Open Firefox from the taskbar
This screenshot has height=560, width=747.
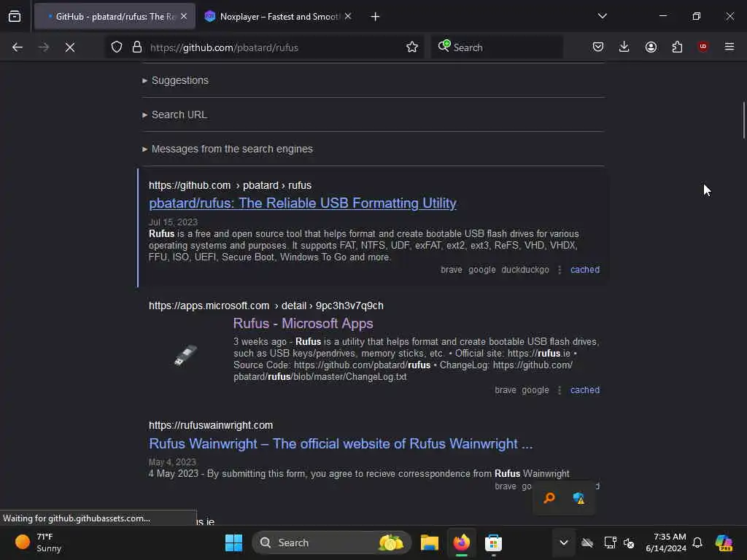[462, 542]
